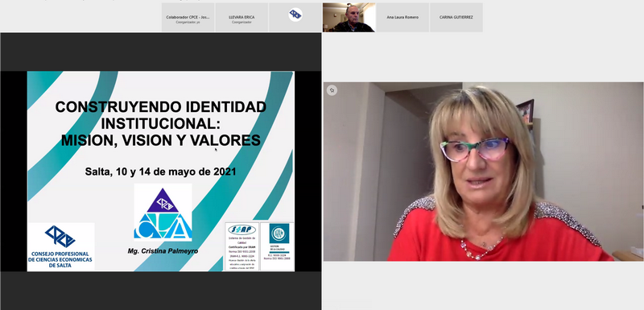Open the Ana Laura Romero participant tile

pos(402,17)
